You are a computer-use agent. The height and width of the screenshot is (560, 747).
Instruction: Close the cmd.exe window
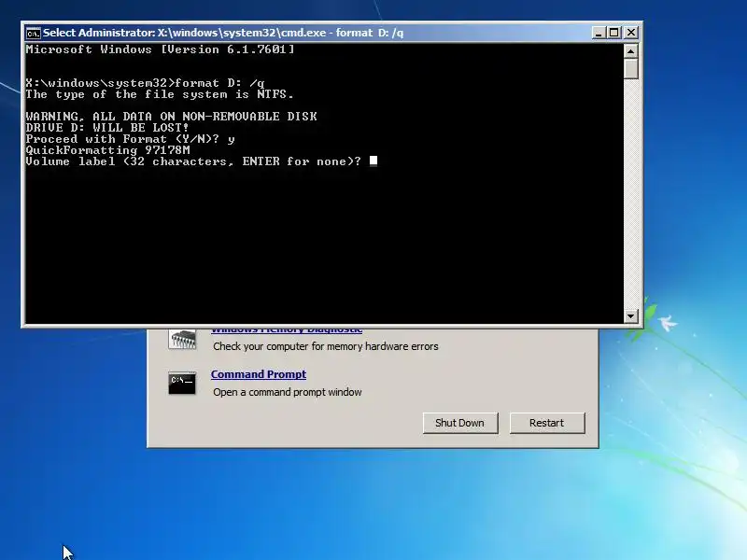[631, 33]
